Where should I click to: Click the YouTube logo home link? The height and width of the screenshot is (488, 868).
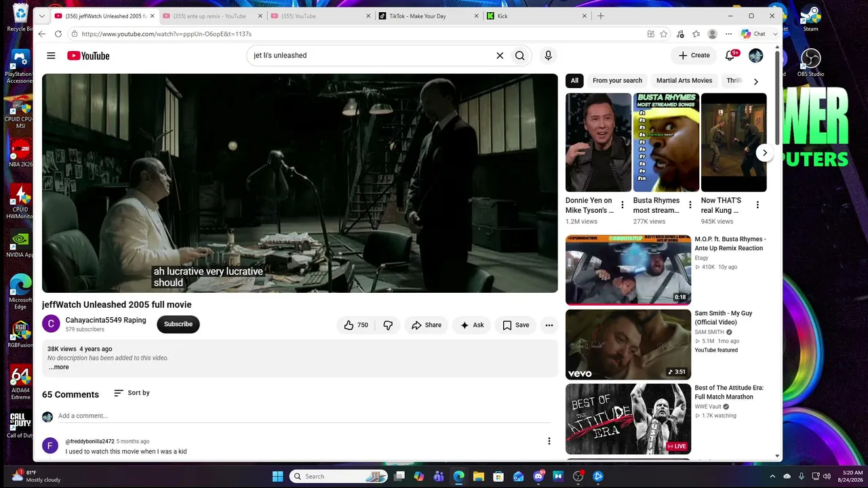[x=88, y=56]
